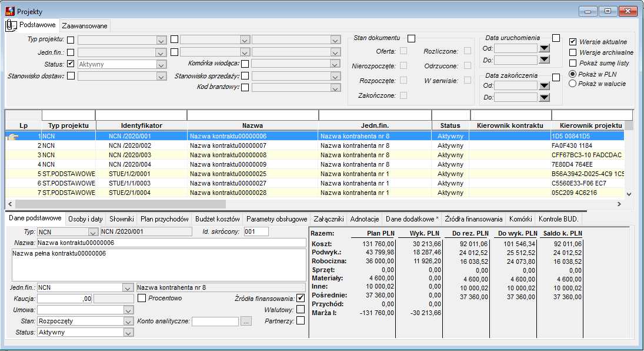Viewport: 644px width, 351px height.
Task: Enable Stanowisko sprzedaży filter checkbox
Action: pyautogui.click(x=245, y=76)
